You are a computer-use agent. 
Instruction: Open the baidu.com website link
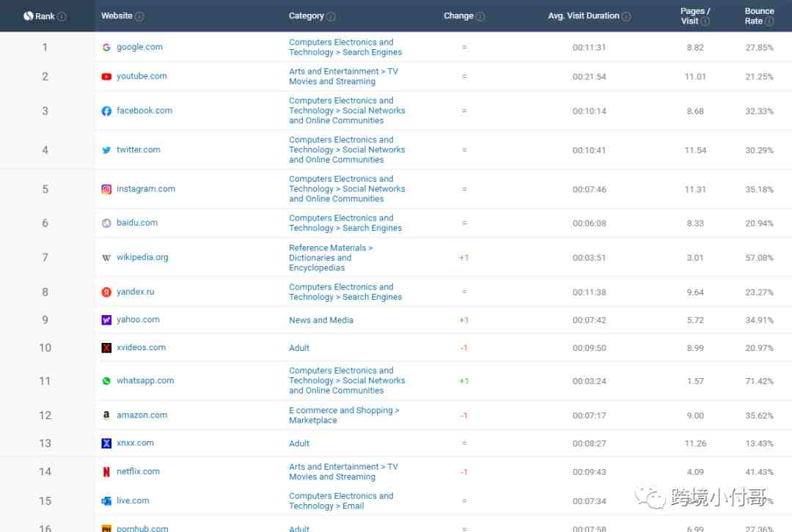point(137,223)
